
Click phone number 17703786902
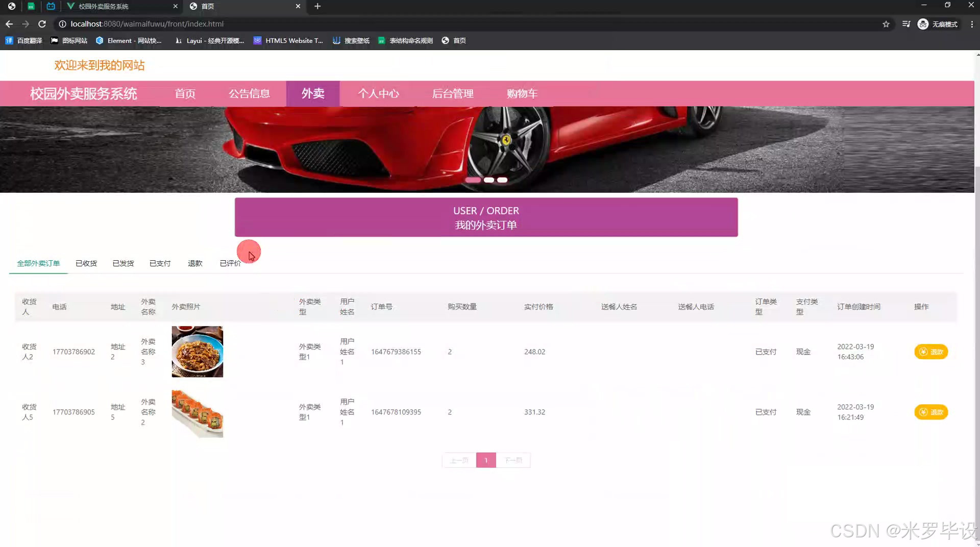tap(73, 352)
